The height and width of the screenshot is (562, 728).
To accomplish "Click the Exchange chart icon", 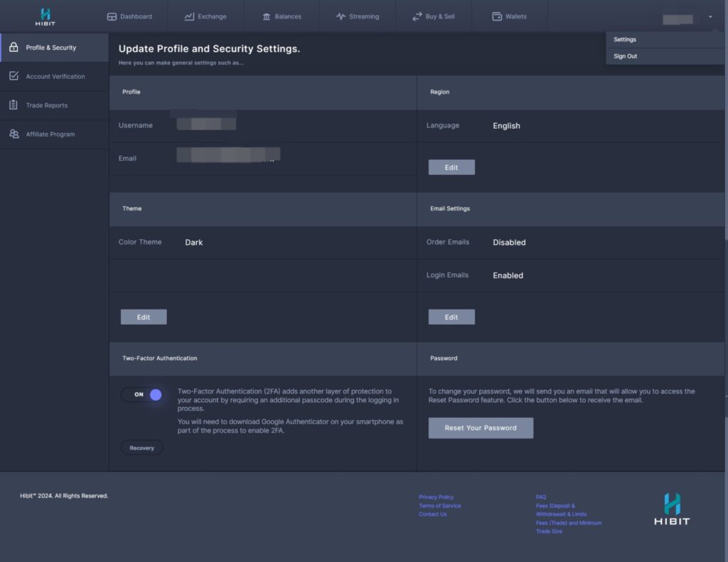I will 189,16.
